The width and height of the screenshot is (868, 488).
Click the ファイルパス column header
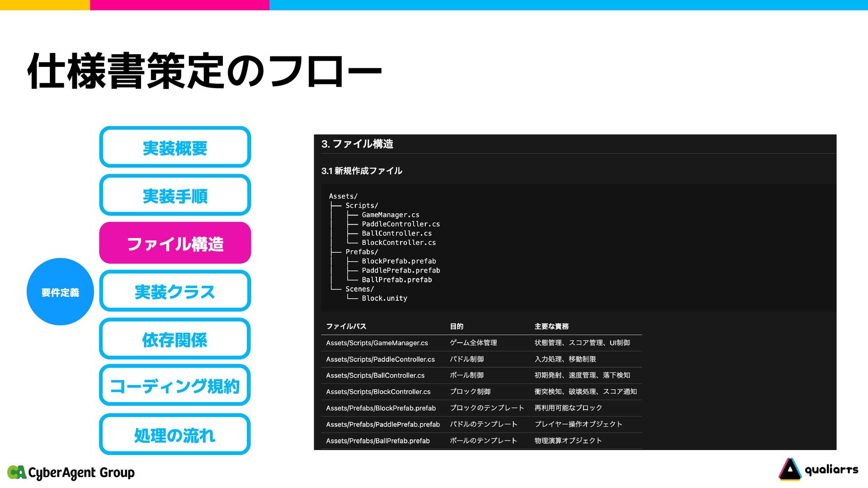tap(346, 326)
